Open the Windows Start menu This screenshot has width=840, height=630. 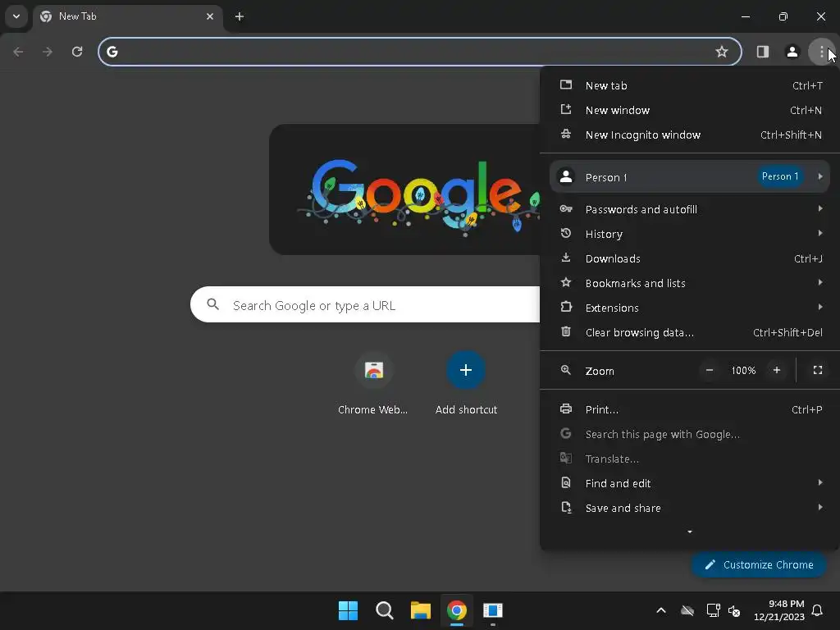click(348, 610)
